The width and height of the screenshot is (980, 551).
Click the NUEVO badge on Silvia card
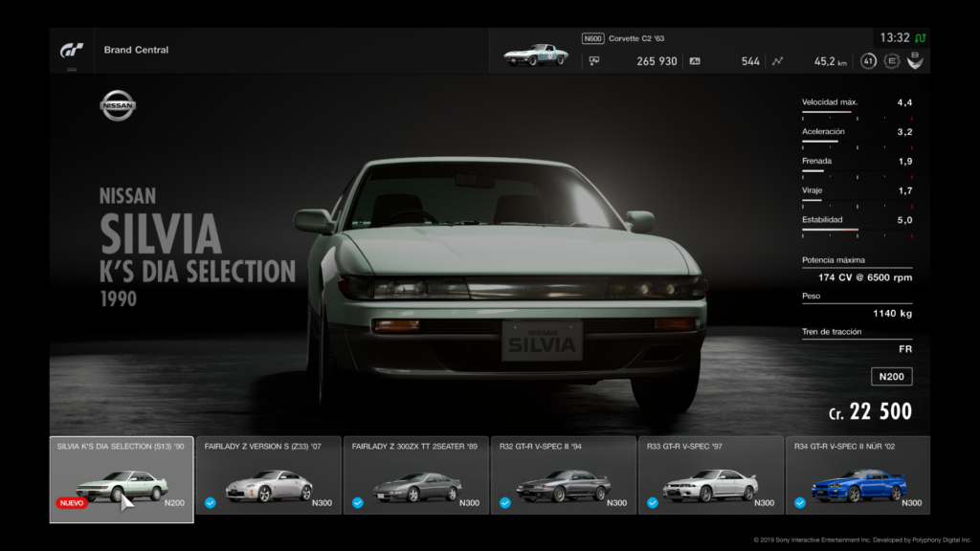(x=72, y=503)
